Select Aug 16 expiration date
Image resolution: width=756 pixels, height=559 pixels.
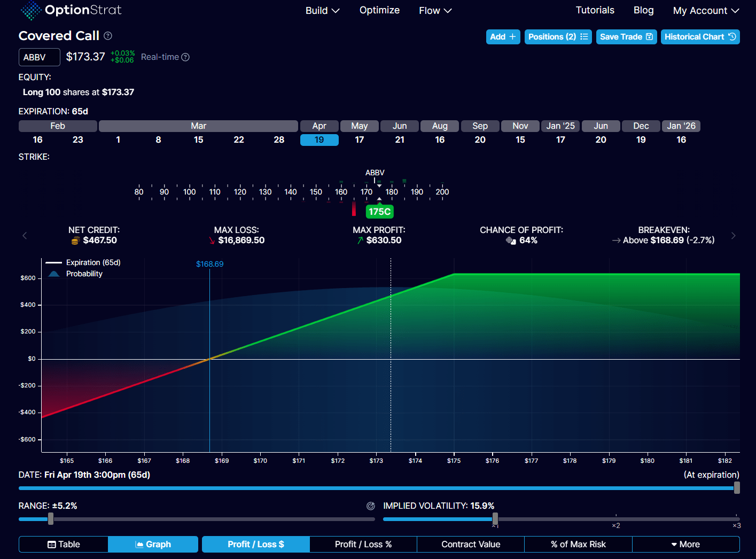440,140
